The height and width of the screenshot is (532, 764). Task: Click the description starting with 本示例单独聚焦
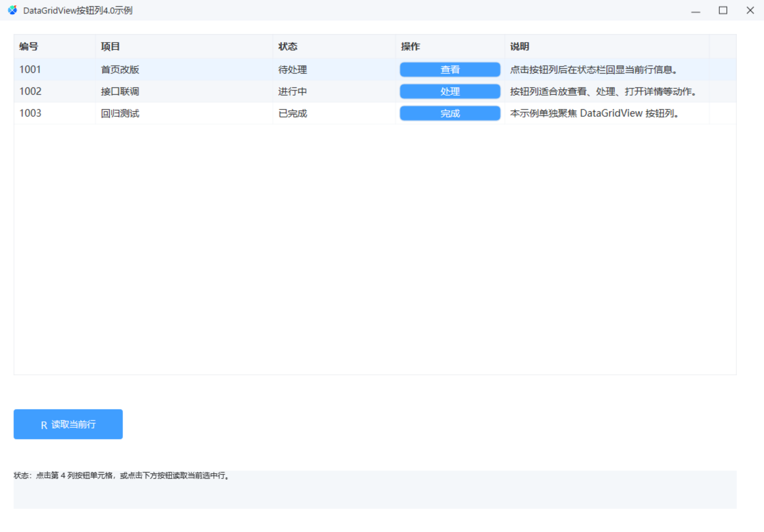point(607,113)
